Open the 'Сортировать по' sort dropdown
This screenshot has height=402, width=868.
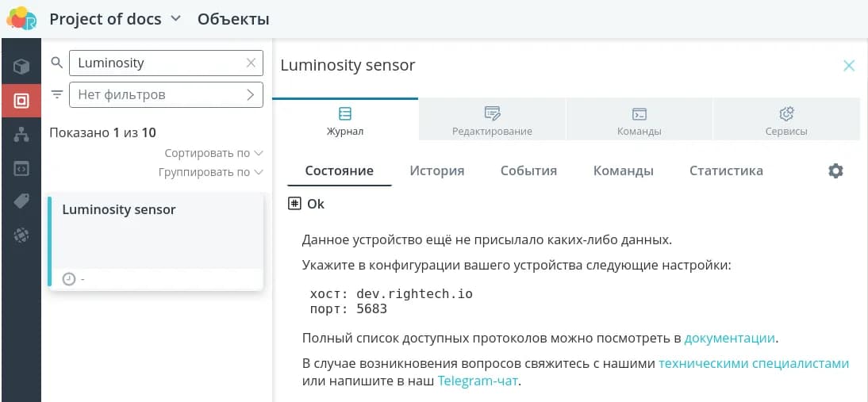pyautogui.click(x=213, y=153)
